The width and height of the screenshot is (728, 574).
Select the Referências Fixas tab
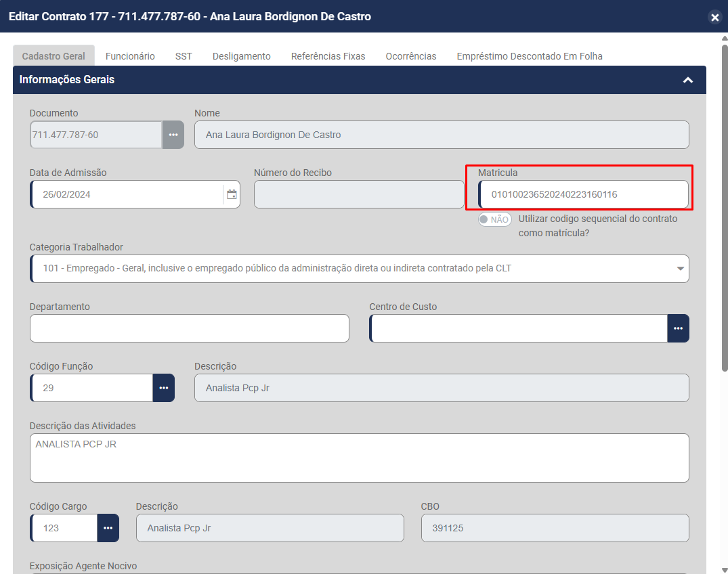click(328, 56)
